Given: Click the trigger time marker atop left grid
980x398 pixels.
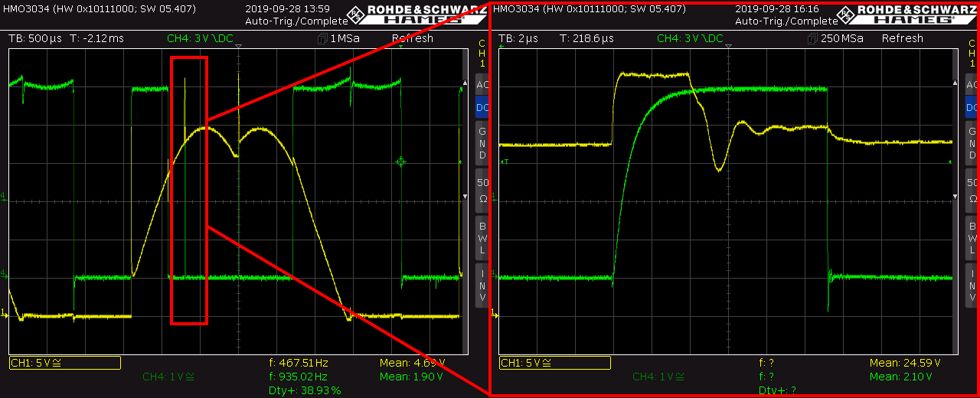Looking at the screenshot, I should pos(239,48).
